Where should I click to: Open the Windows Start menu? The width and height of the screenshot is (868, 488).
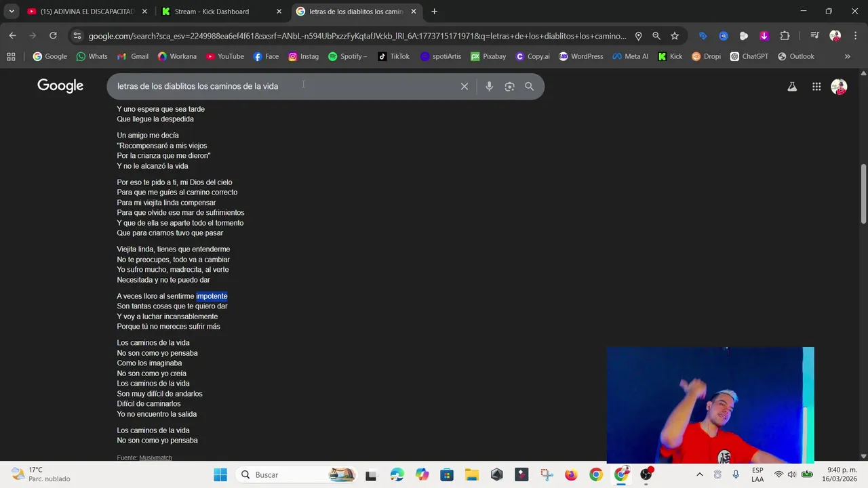point(220,474)
